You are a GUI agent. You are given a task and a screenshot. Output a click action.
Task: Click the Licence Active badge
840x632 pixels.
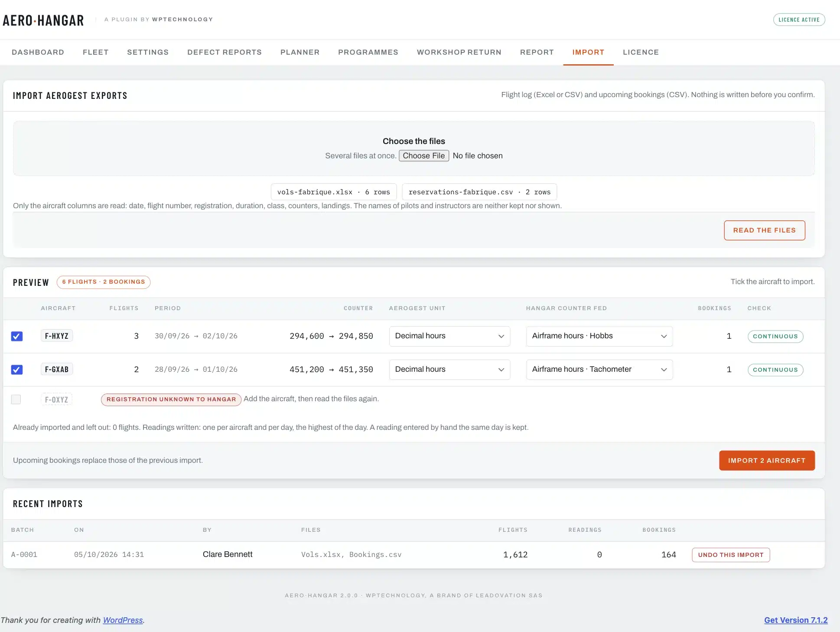click(799, 20)
